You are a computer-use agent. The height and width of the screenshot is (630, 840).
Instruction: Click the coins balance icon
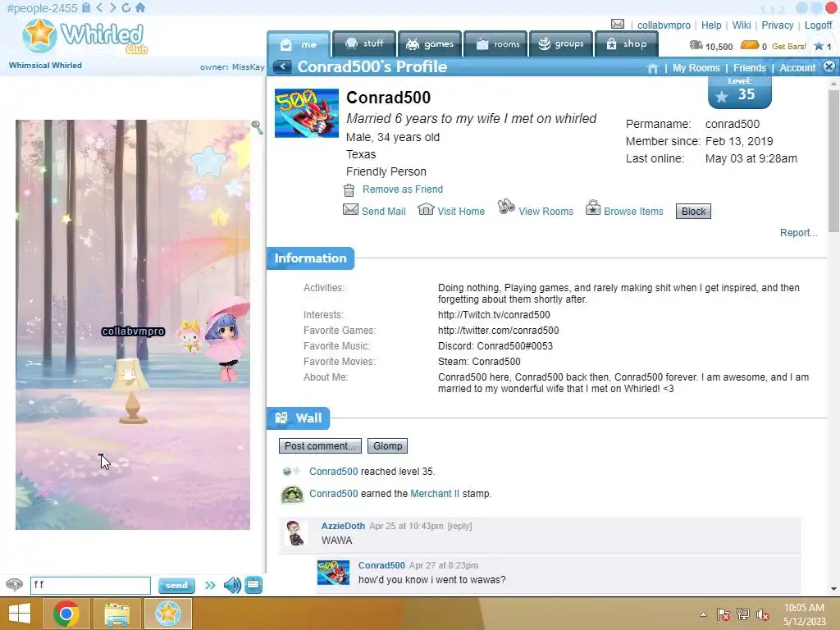[696, 46]
